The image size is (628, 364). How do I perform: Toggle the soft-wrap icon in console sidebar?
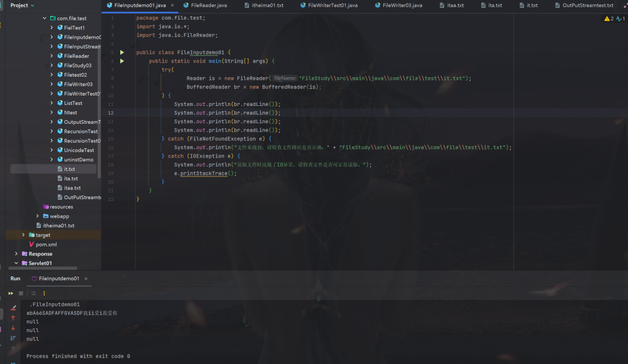[x=13, y=338]
